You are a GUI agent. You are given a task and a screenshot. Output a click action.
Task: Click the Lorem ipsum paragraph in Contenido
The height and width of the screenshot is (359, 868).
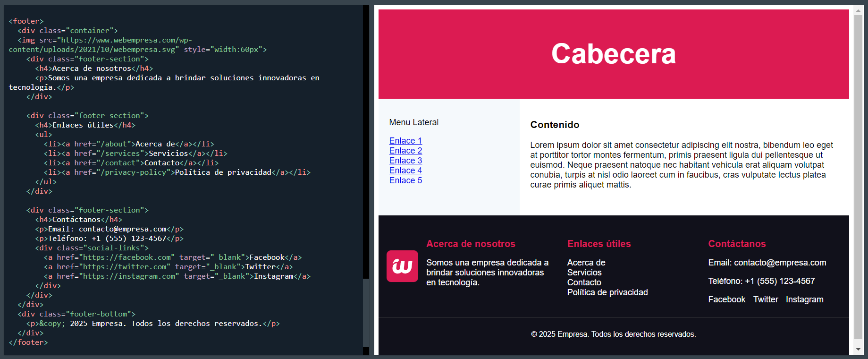coord(682,165)
